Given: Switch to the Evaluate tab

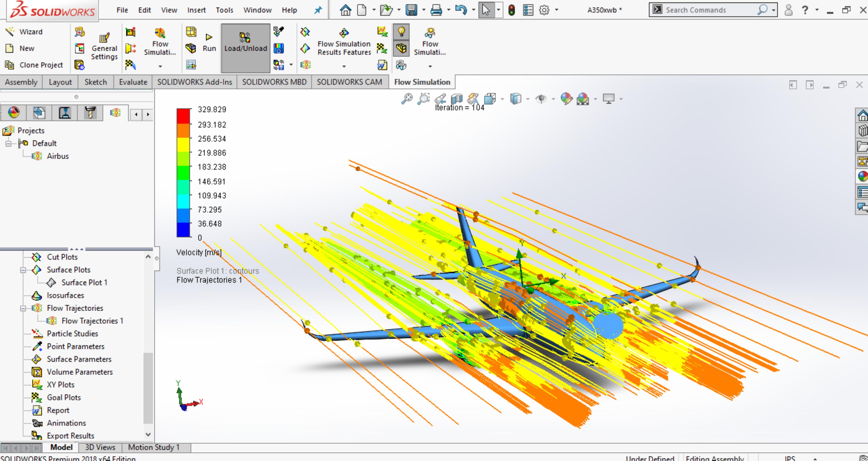Looking at the screenshot, I should 133,82.
